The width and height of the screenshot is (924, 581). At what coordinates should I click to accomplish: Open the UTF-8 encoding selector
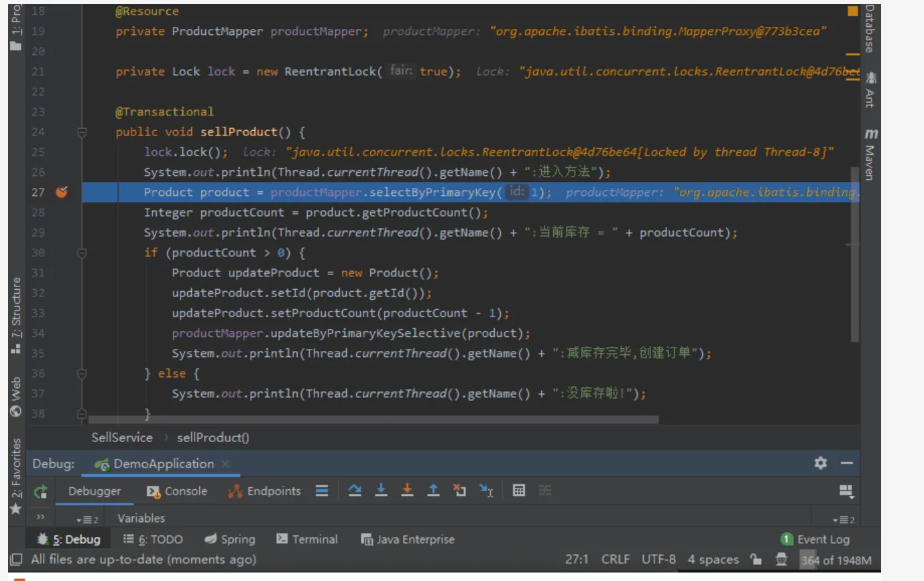coord(658,560)
